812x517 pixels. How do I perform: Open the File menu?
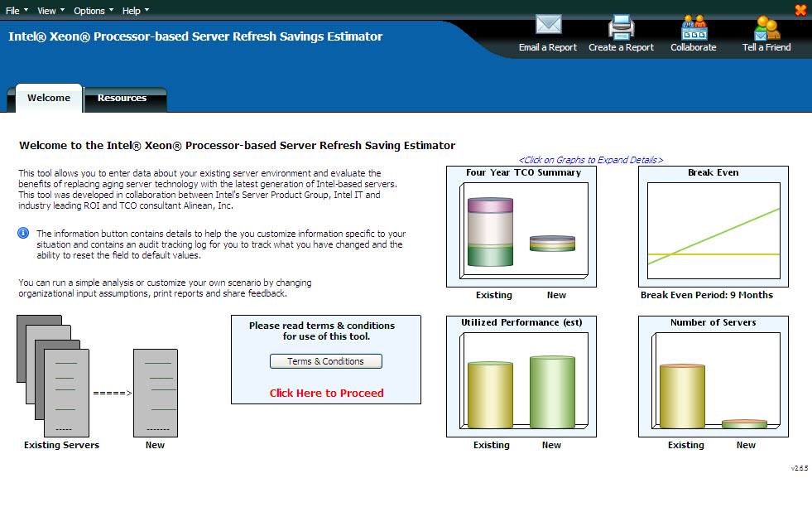(x=16, y=11)
